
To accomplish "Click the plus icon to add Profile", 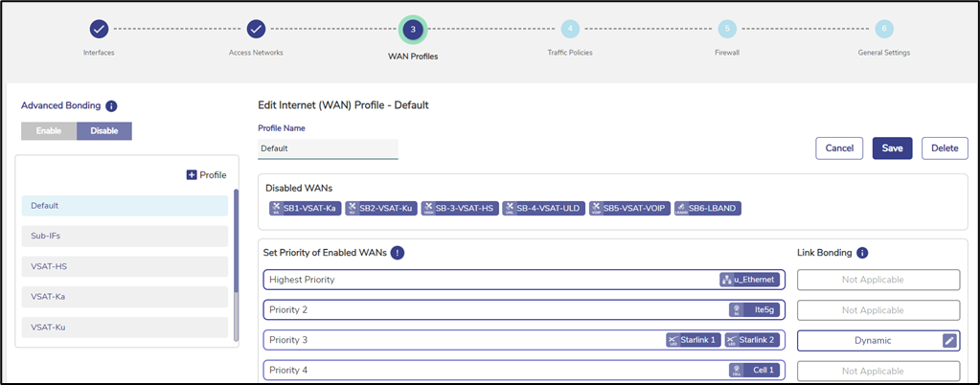I will coord(192,175).
